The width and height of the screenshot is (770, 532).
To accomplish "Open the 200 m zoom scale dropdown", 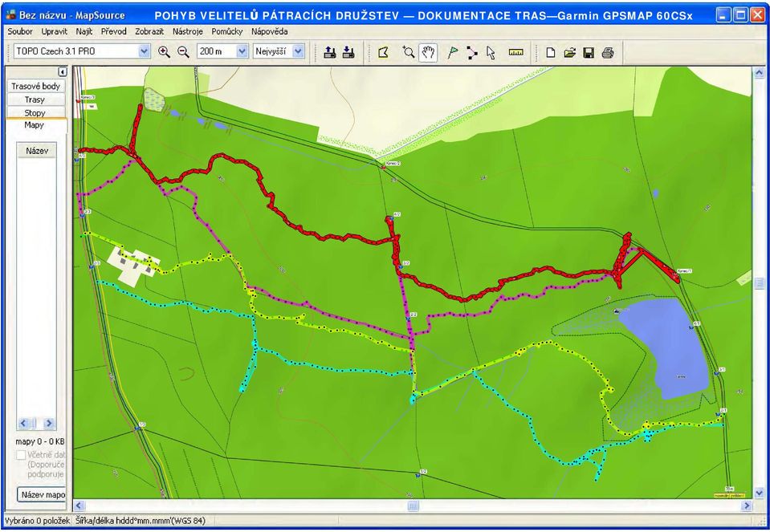I will point(242,51).
